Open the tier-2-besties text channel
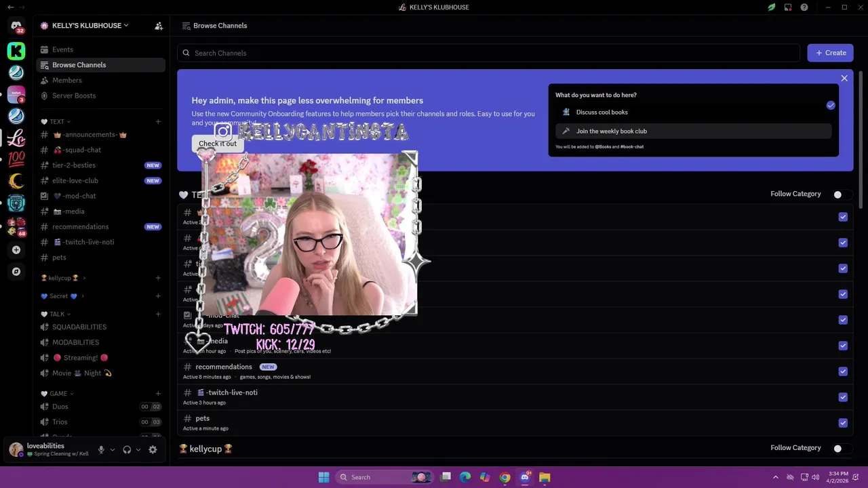The height and width of the screenshot is (488, 868). click(100, 165)
